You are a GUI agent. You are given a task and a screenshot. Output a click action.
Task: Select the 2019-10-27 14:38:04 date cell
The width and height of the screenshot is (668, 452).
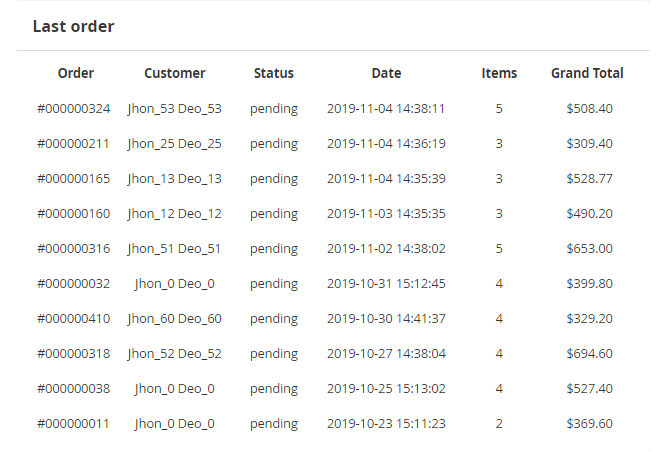[x=386, y=353]
